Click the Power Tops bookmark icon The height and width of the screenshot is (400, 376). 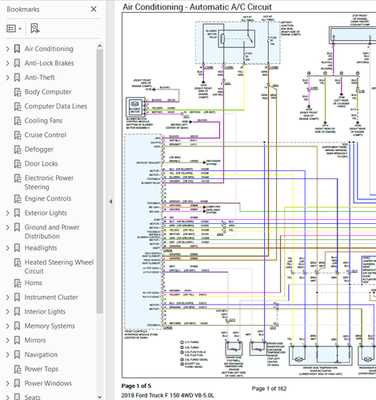[x=17, y=369]
